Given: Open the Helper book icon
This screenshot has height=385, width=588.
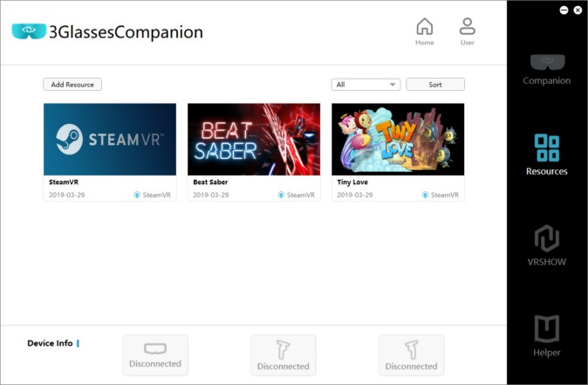Looking at the screenshot, I should [x=547, y=329].
